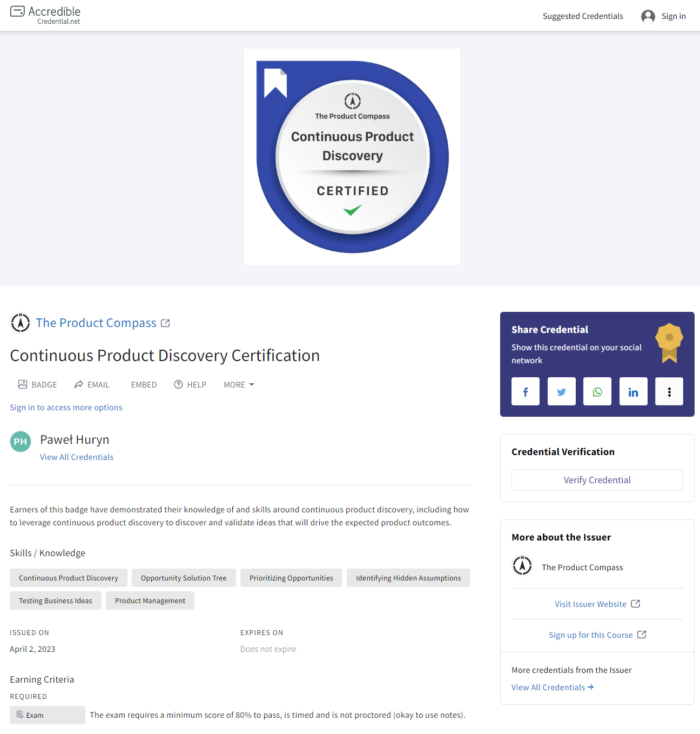
Task: Click the PH avatar for Paweł Huryn
Action: pyautogui.click(x=21, y=442)
